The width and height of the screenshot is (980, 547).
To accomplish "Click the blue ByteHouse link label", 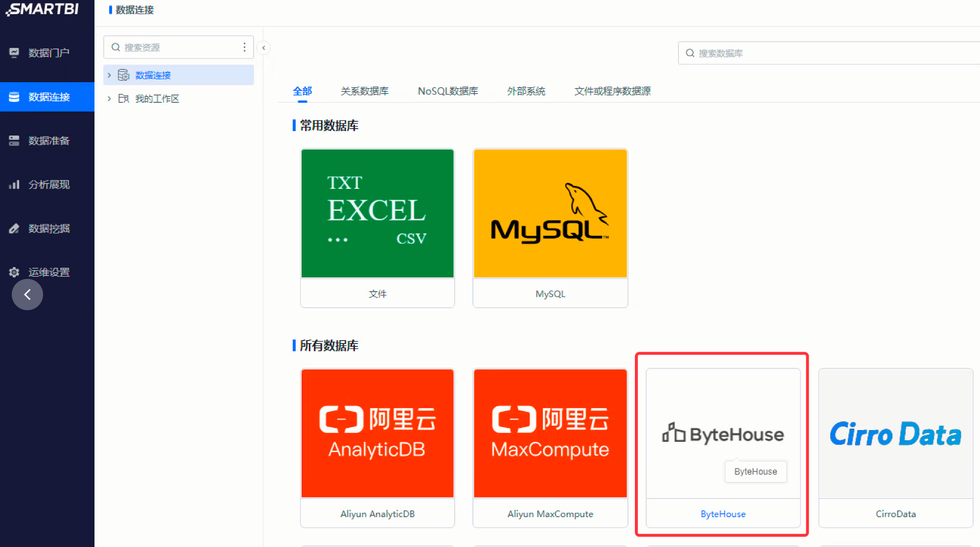I will (x=723, y=514).
